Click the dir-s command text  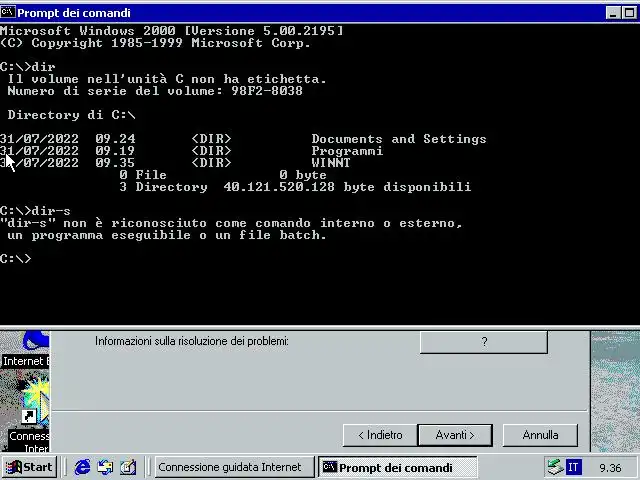pos(51,211)
